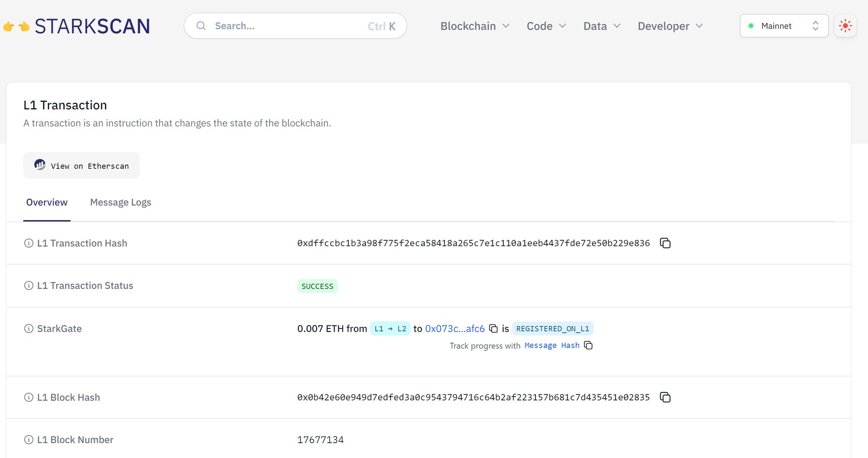Expand the Data menu
The height and width of the screenshot is (458, 868).
pos(602,26)
